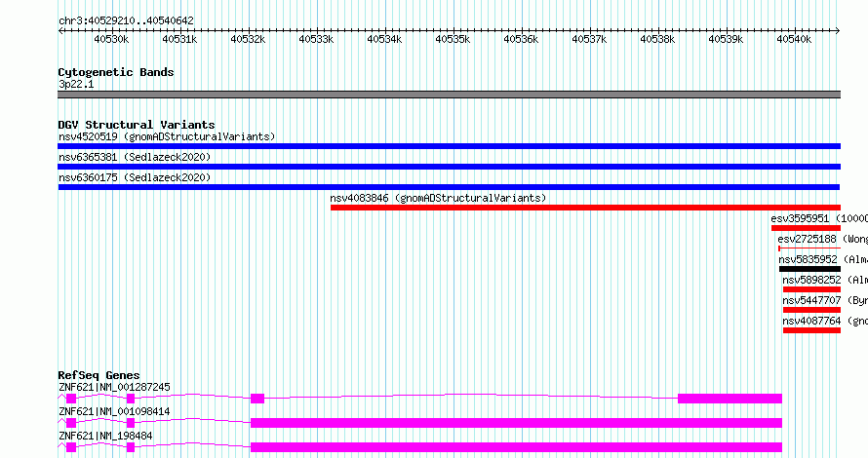
Task: Open variant label nsv6365381 (Sedlazeck2020)
Action: click(x=135, y=157)
